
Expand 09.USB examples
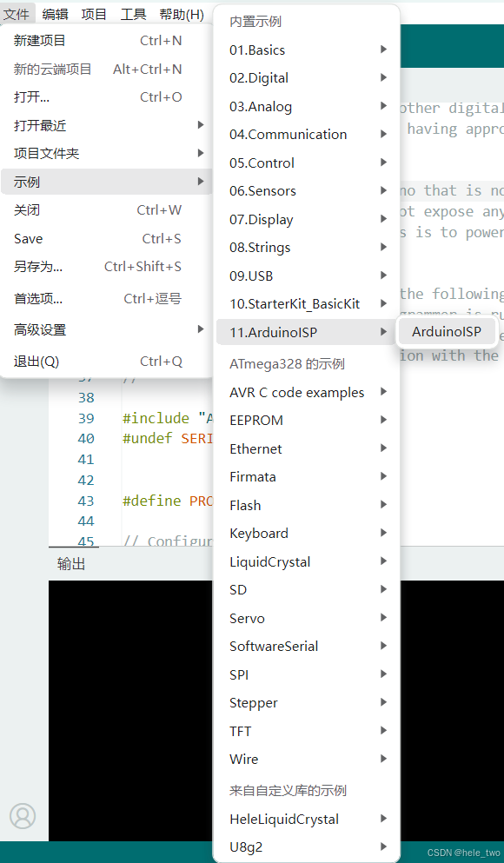[307, 276]
